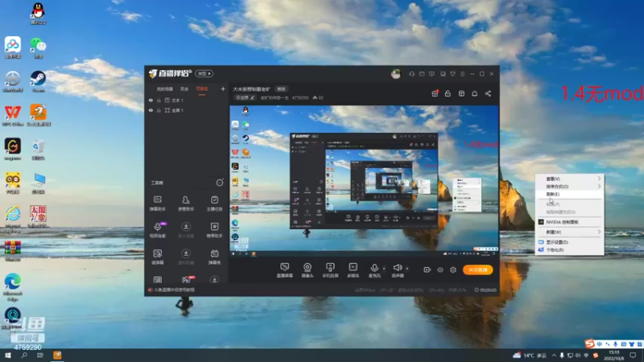
Task: Open the hamburger menu in title bar
Action: 462,74
